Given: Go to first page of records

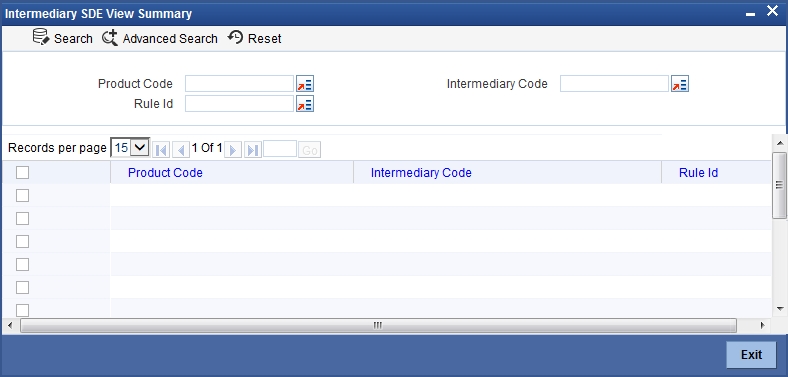Looking at the screenshot, I should click(161, 149).
